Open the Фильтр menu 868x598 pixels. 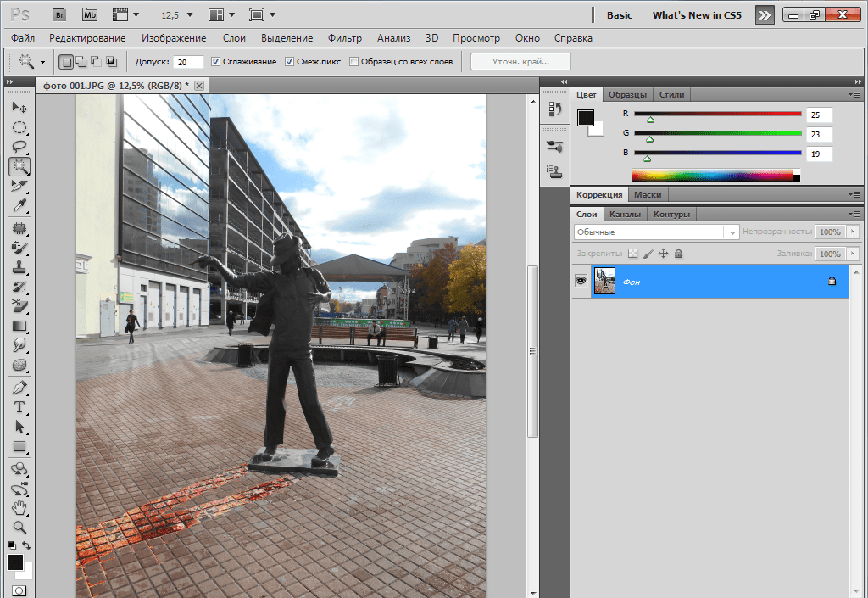344,38
